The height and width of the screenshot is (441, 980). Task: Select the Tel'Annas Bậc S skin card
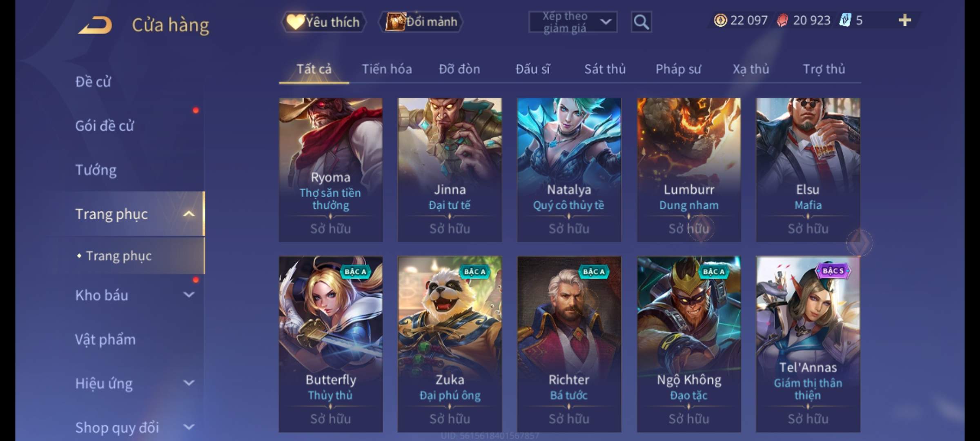tap(808, 344)
